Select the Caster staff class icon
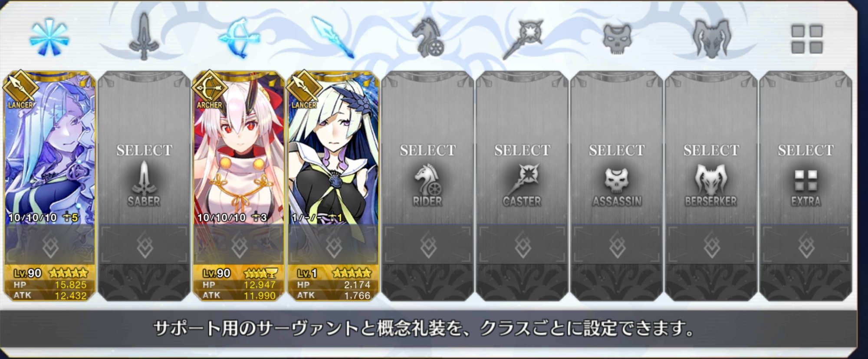The height and width of the screenshot is (359, 868). [x=523, y=39]
